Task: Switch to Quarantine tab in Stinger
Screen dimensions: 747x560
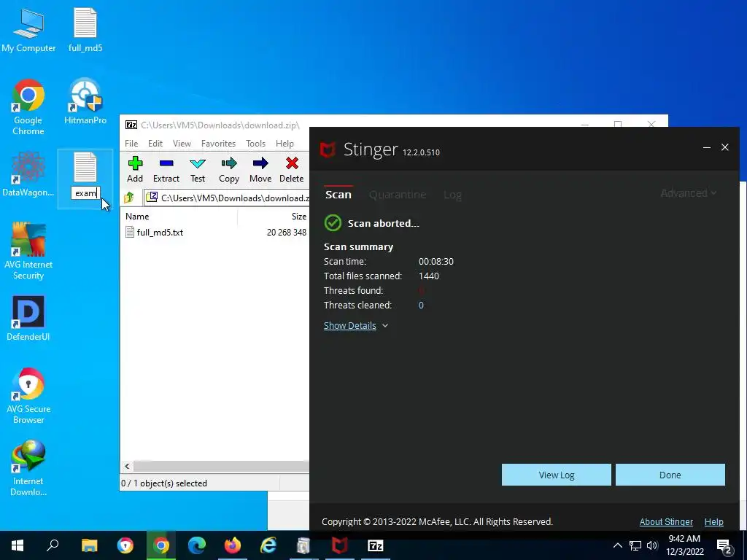Action: pyautogui.click(x=398, y=194)
